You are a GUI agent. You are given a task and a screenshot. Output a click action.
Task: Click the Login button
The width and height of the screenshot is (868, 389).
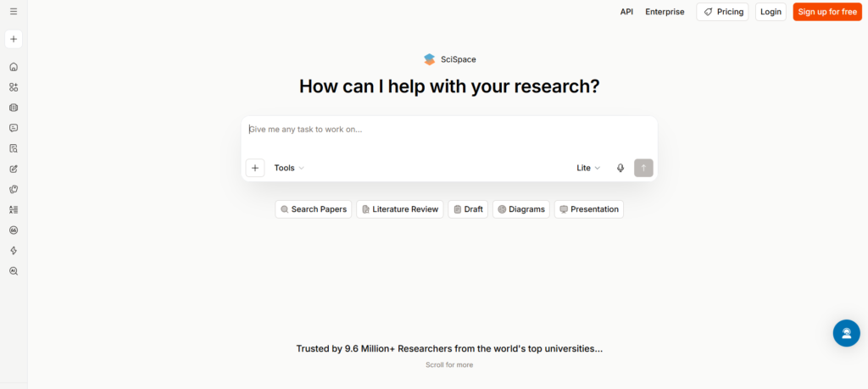click(x=771, y=12)
